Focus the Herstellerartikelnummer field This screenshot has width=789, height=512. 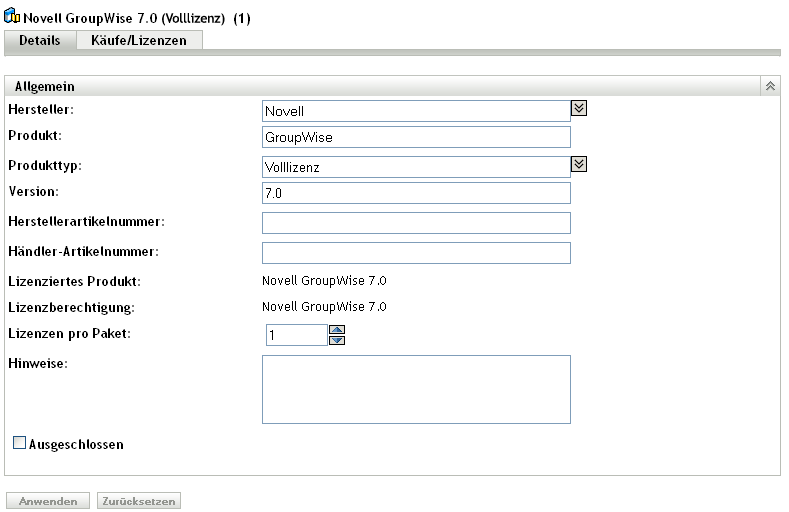(x=415, y=222)
